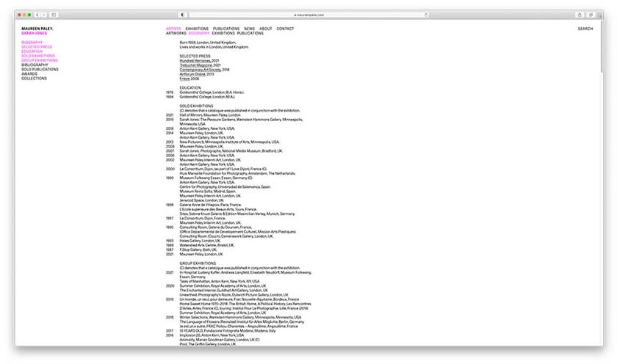Open the Artists menu item
Screen dimensions: 617x364
173,29
